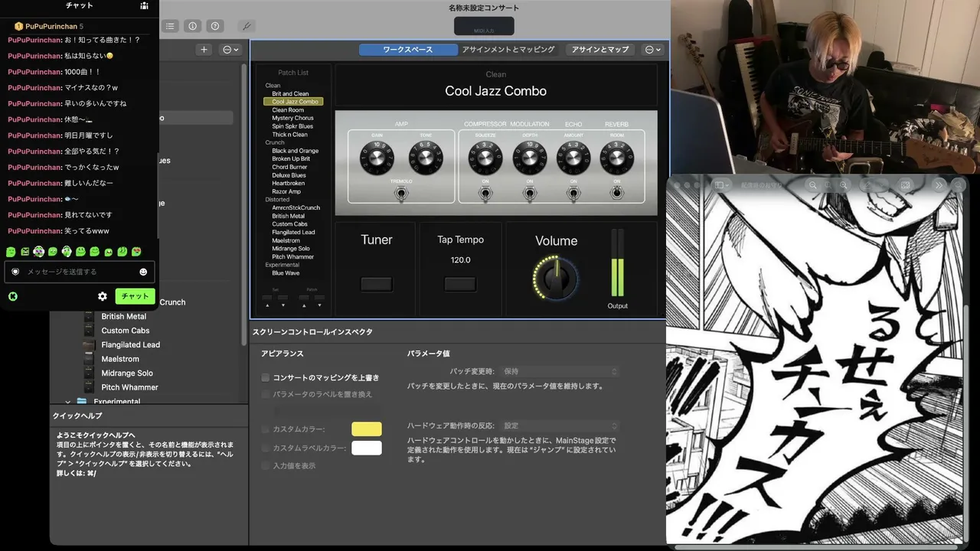Select Flangilated Lead in sidebar
The image size is (980, 551).
tap(130, 345)
